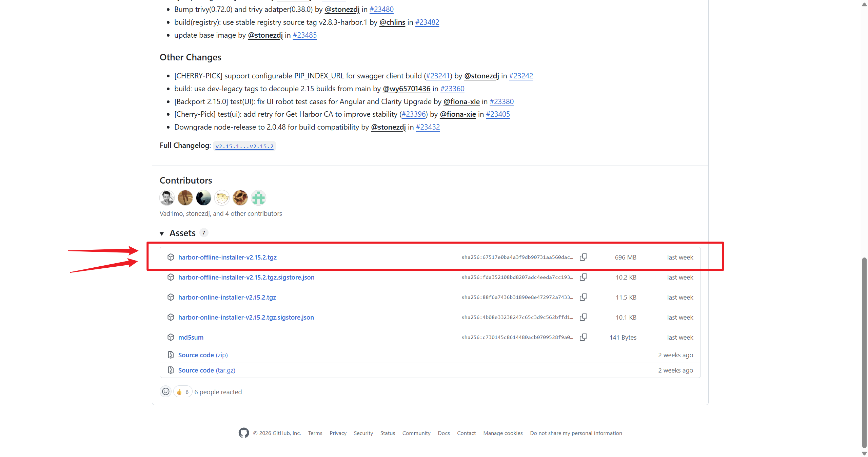The width and height of the screenshot is (868, 457).
Task: Copy SHA256 of md5sum asset
Action: [583, 337]
